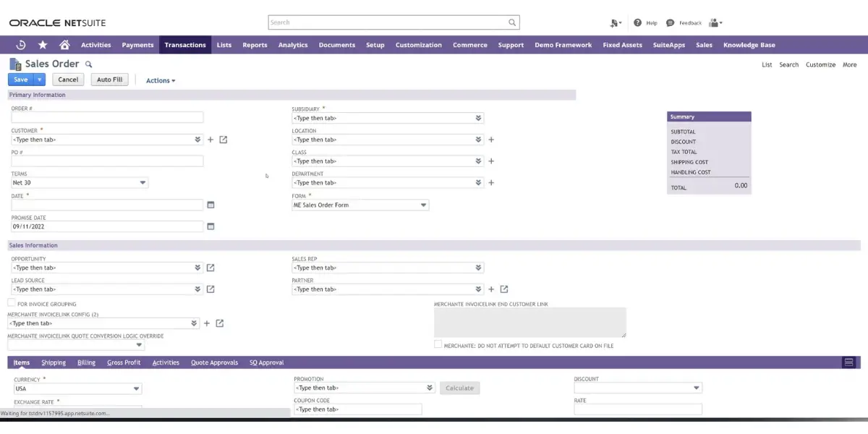The width and height of the screenshot is (868, 434).
Task: Click the Cancel button
Action: tap(68, 80)
